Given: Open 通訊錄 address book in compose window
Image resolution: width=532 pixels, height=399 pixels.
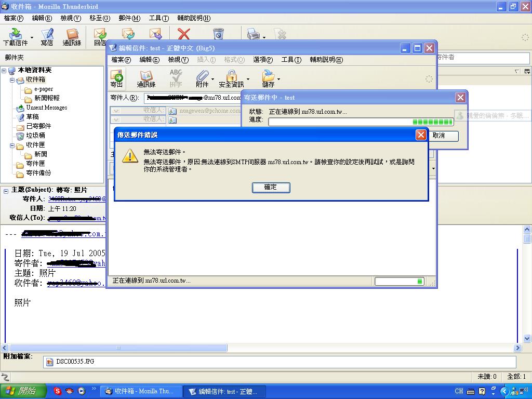Looking at the screenshot, I should click(x=146, y=78).
